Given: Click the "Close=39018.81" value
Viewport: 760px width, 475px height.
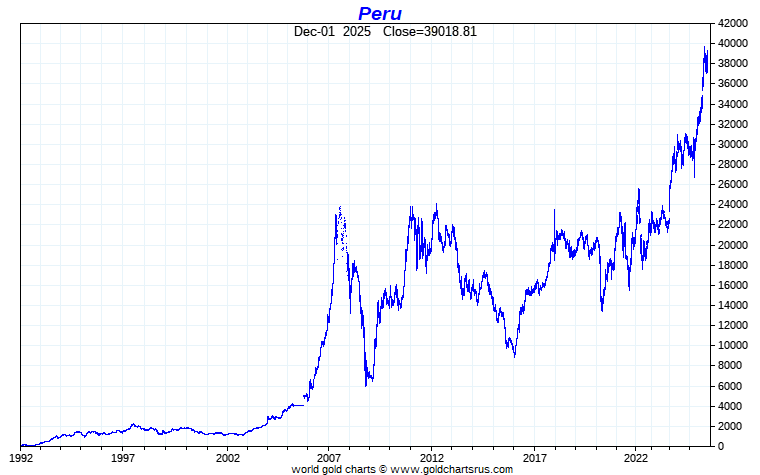Looking at the screenshot, I should (x=430, y=32).
